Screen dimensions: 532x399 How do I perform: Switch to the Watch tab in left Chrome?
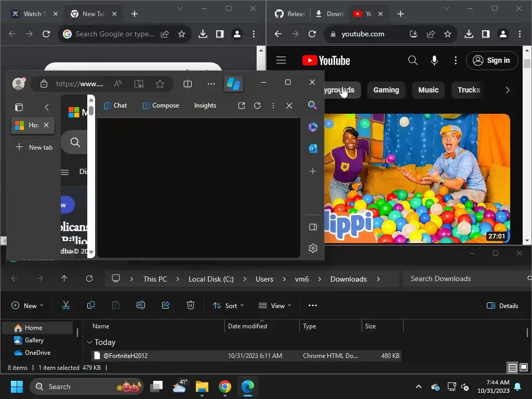pyautogui.click(x=34, y=14)
